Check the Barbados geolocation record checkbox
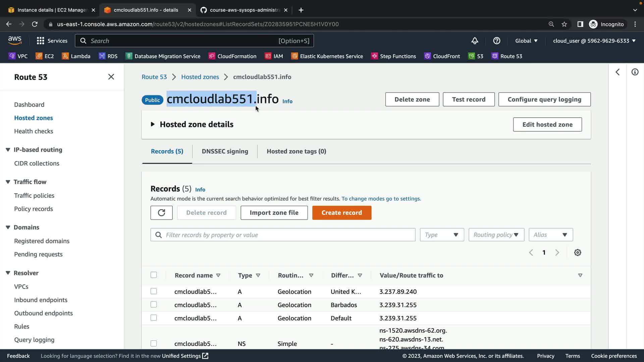The width and height of the screenshot is (644, 362). pos(154,305)
